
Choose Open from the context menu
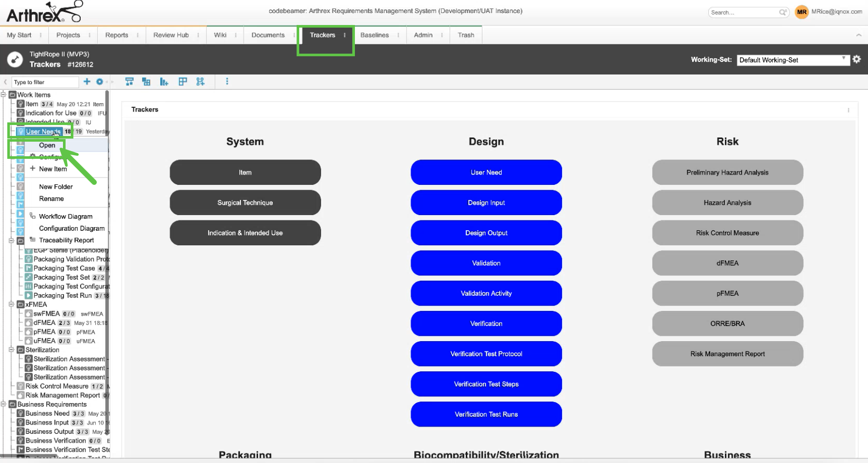(47, 145)
